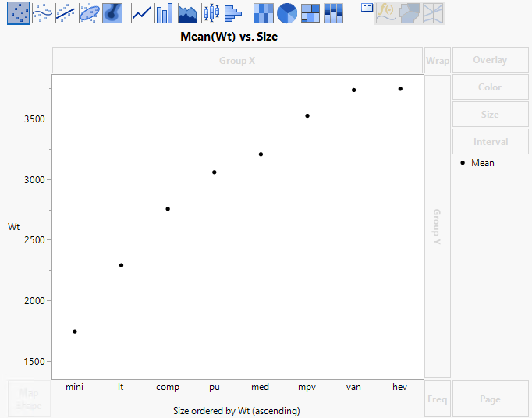This screenshot has height=418, width=532.
Task: Click the Page drop zone
Action: pyautogui.click(x=491, y=399)
